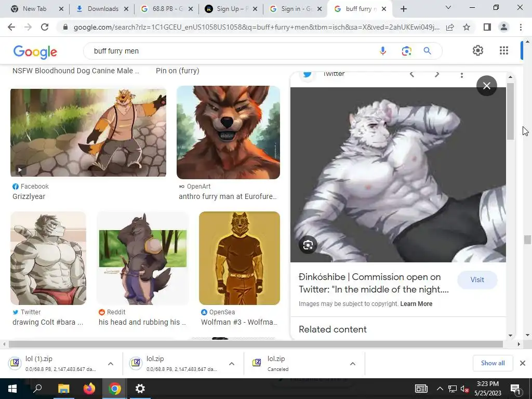Click the voice search microphone icon
The image size is (532, 399).
[383, 51]
